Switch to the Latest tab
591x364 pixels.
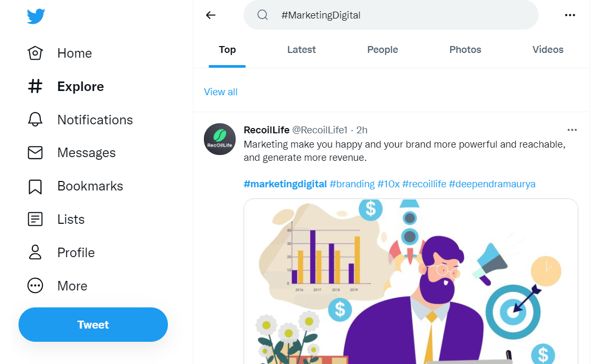[x=301, y=50]
